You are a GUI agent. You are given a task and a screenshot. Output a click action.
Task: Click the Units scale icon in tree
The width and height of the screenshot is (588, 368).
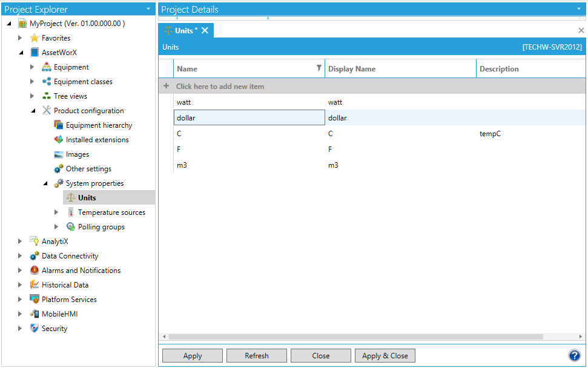click(x=71, y=198)
